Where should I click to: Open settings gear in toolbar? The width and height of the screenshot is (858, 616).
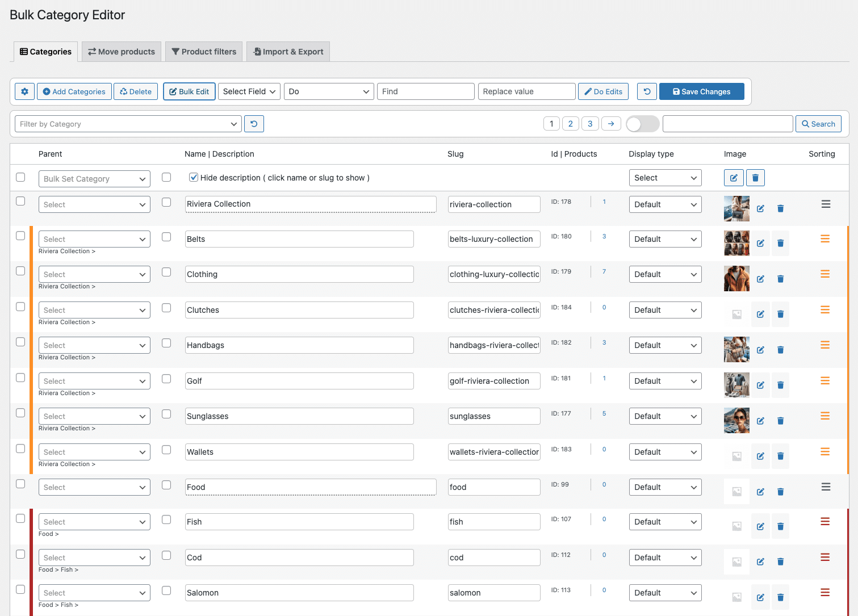click(24, 91)
